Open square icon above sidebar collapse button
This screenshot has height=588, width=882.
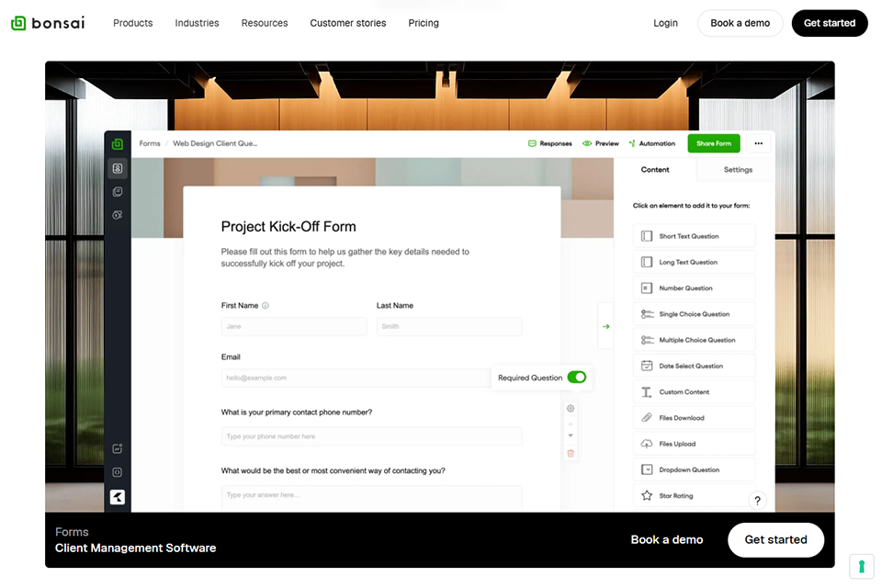(117, 472)
